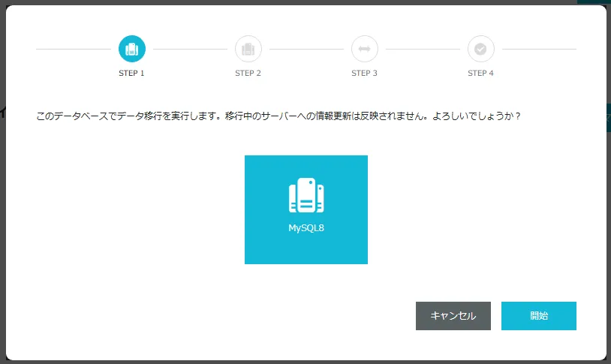Click the STEP 2 database circle icon

(248, 49)
